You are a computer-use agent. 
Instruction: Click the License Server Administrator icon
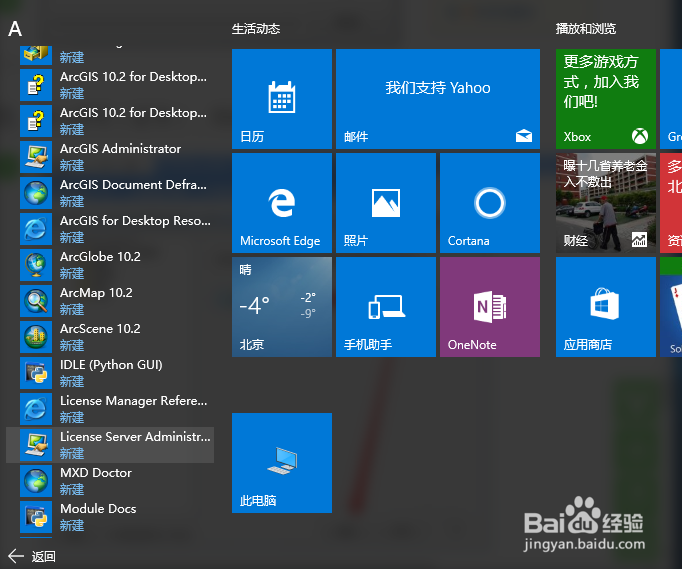pos(36,445)
